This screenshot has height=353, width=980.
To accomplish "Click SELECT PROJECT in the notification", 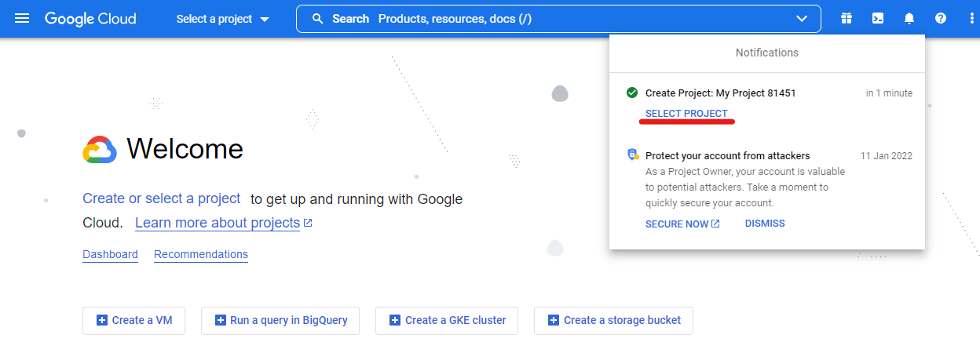I will (x=686, y=114).
